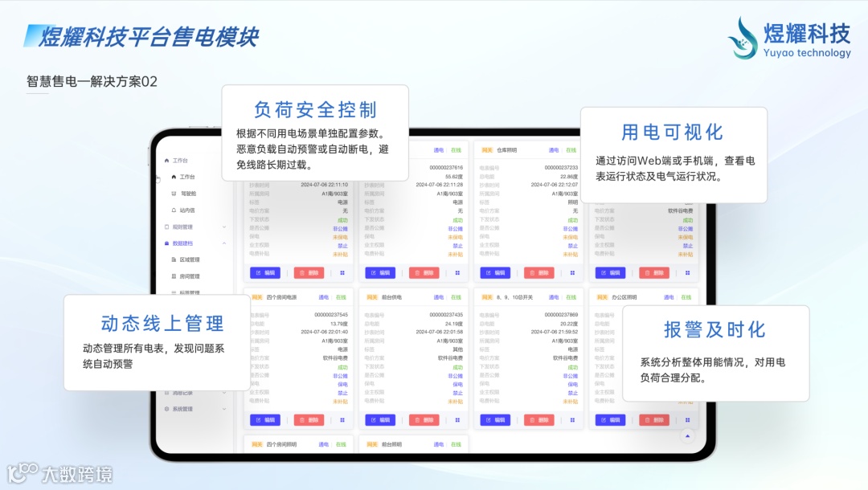868x490 pixels.
Task: Open the 区域管理 sidebar page
Action: pos(190,259)
